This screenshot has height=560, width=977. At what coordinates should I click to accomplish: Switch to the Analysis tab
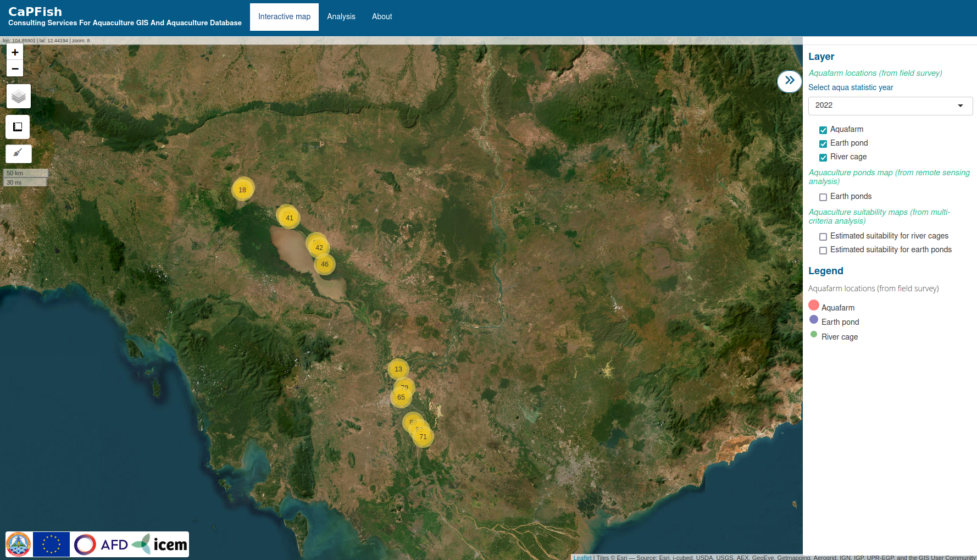341,16
